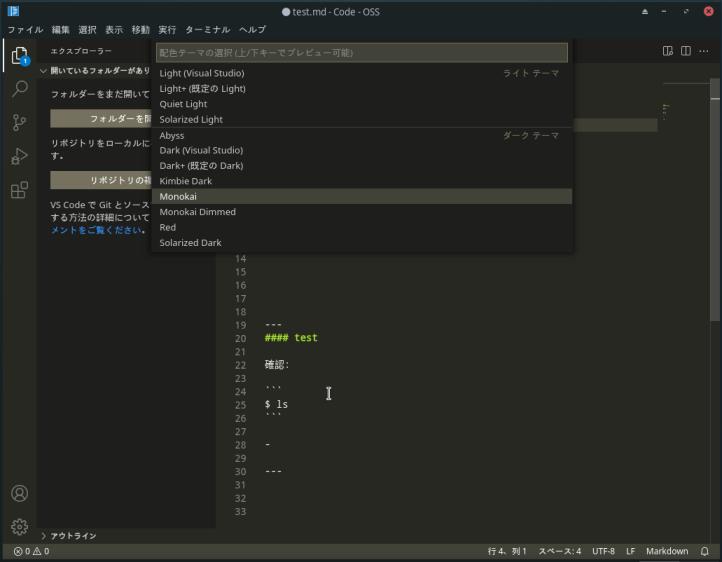The height and width of the screenshot is (562, 722).
Task: Open the 表示 menu
Action: 114,30
